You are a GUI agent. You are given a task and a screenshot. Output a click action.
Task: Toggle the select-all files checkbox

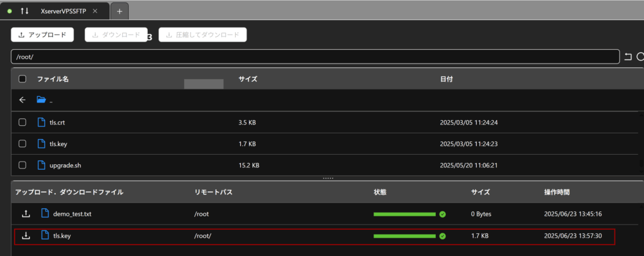[x=23, y=79]
